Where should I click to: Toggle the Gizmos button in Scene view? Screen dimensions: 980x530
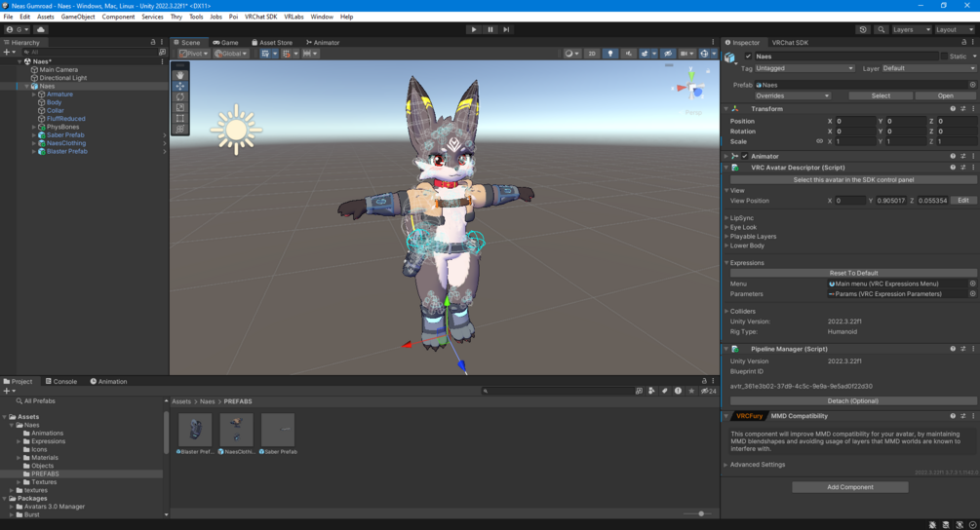(704, 54)
